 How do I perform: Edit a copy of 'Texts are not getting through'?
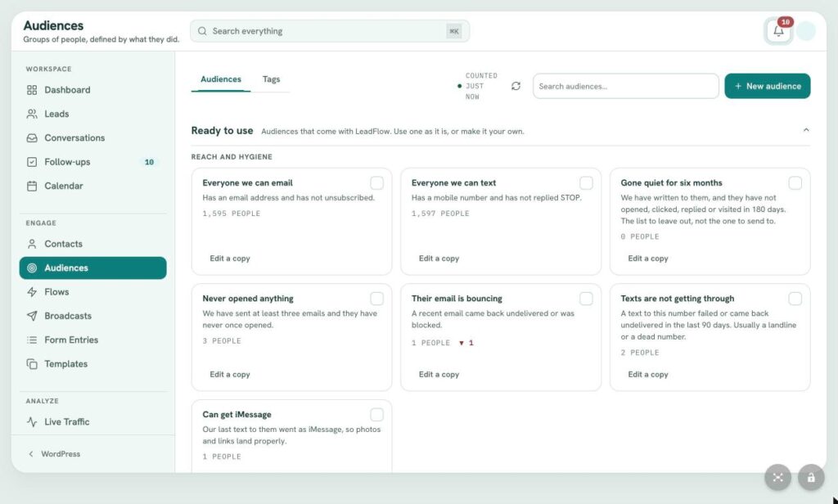pos(648,374)
